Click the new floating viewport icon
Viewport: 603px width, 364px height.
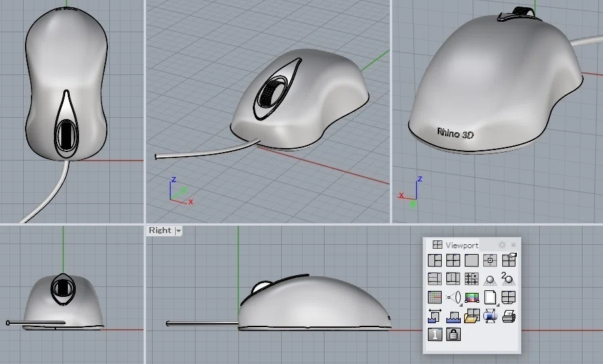point(490,261)
